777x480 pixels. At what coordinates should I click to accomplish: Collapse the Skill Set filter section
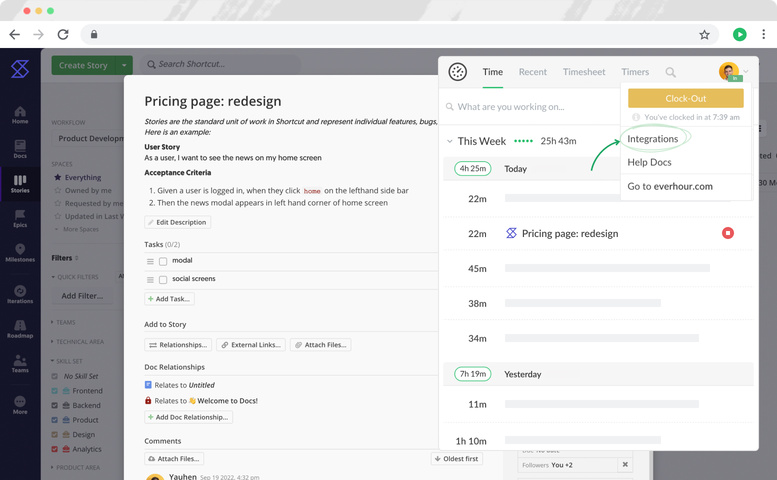pyautogui.click(x=66, y=361)
